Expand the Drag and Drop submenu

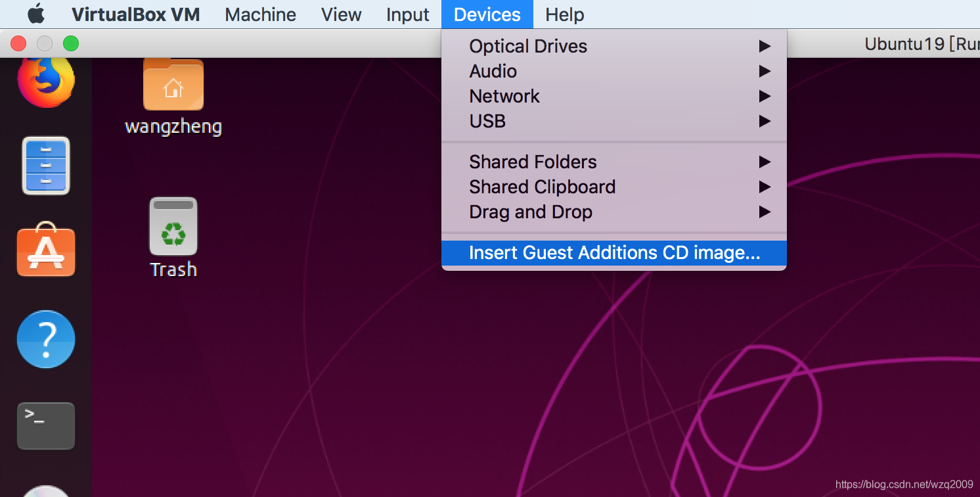point(614,212)
